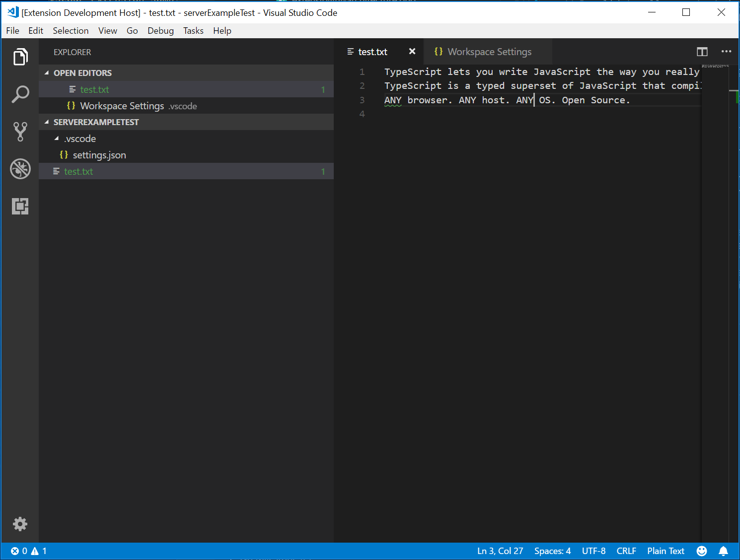The height and width of the screenshot is (560, 740).
Task: Open the Debug view icon
Action: coord(20,169)
